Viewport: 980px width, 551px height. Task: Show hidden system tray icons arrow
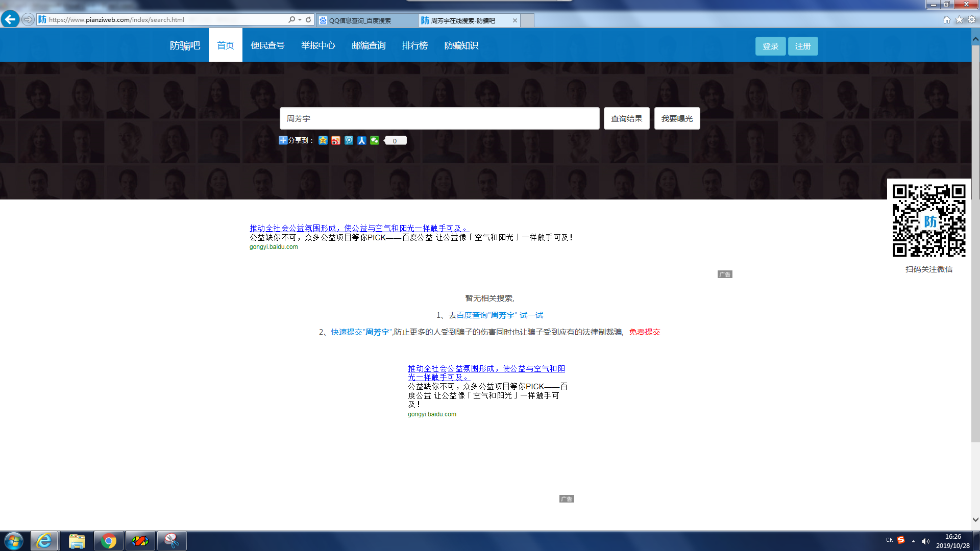[913, 541]
